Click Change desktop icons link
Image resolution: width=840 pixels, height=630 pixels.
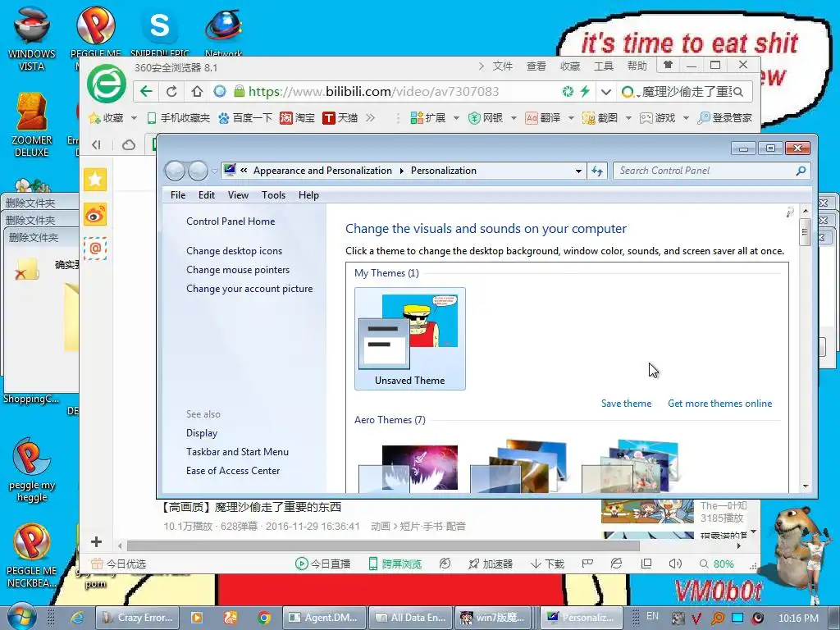[234, 251]
